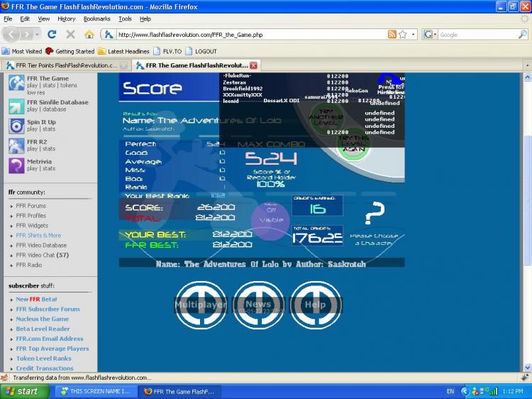Open the Token Level Ranks link
The image size is (532, 399).
(43, 359)
